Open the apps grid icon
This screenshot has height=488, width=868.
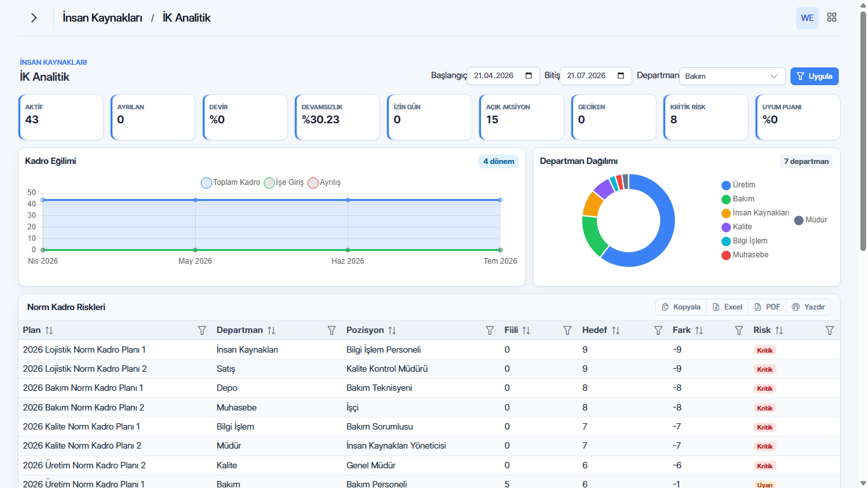[x=832, y=18]
